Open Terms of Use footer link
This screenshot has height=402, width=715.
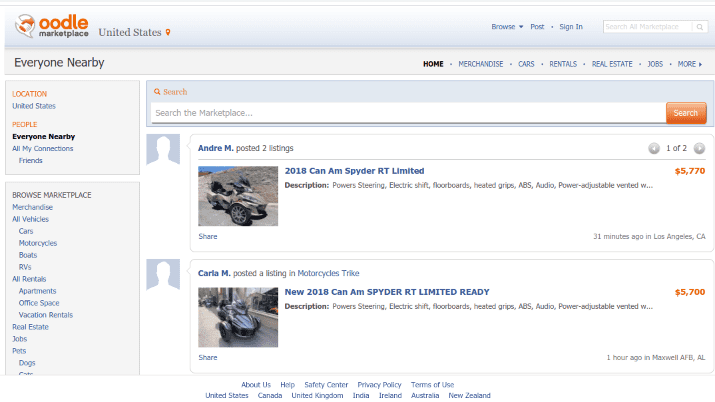pyautogui.click(x=432, y=385)
